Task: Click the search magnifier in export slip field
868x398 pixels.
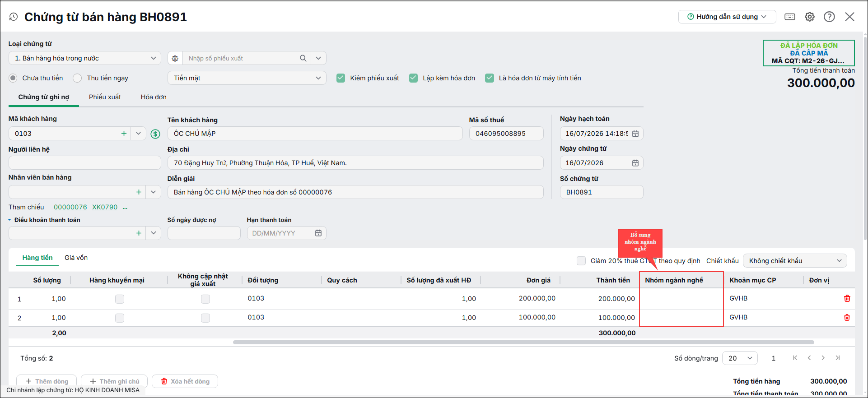Action: point(303,58)
